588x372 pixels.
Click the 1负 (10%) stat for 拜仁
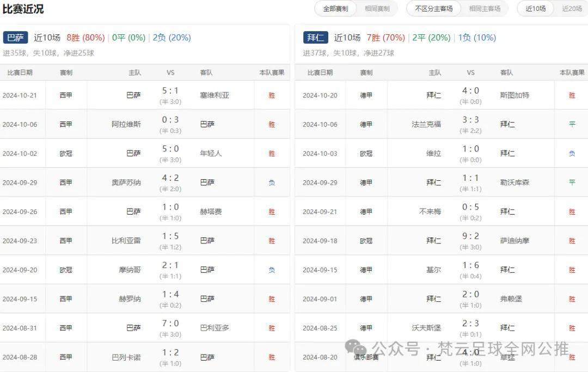476,38
